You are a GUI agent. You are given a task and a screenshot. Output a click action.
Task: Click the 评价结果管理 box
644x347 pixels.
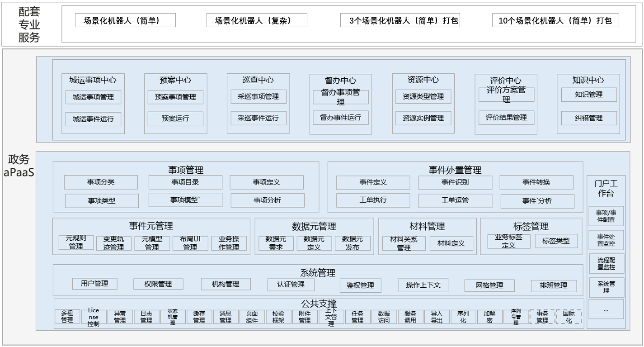pos(507,118)
